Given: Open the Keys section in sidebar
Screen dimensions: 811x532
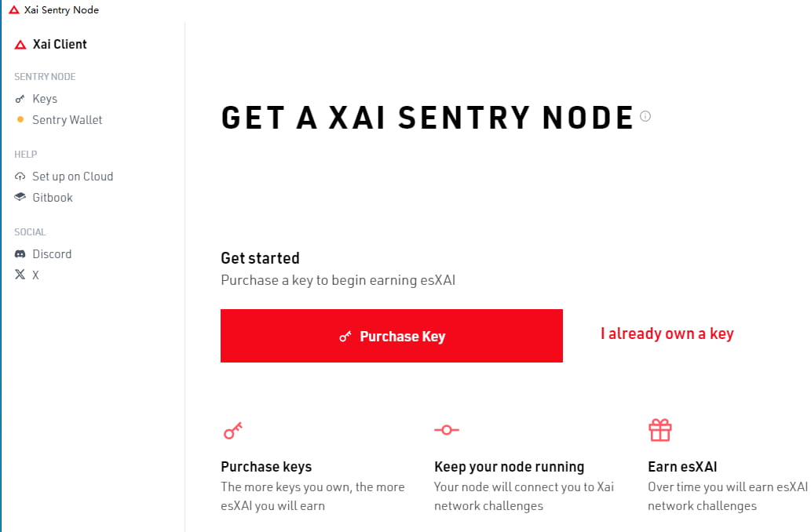Looking at the screenshot, I should tap(45, 99).
